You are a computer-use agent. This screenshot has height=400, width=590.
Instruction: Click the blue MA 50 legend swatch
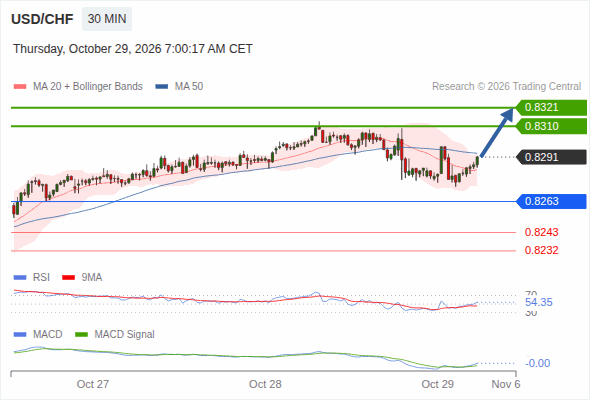(x=162, y=87)
